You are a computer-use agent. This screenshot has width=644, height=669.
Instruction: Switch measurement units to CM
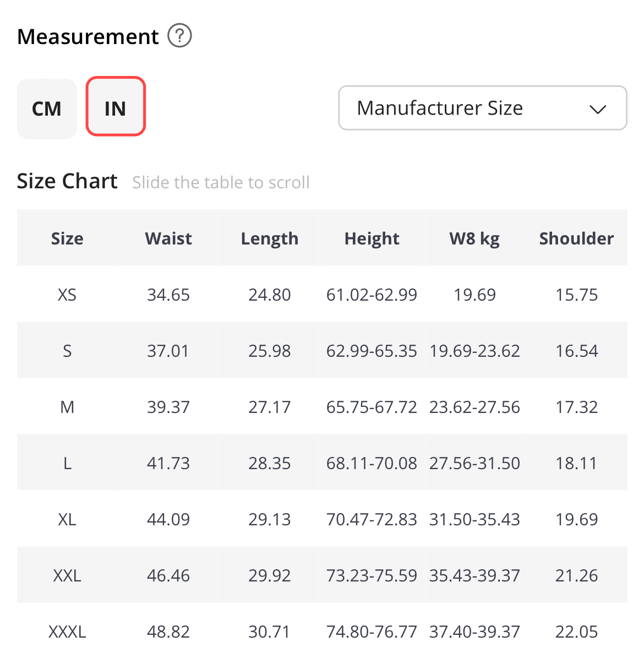click(x=47, y=108)
